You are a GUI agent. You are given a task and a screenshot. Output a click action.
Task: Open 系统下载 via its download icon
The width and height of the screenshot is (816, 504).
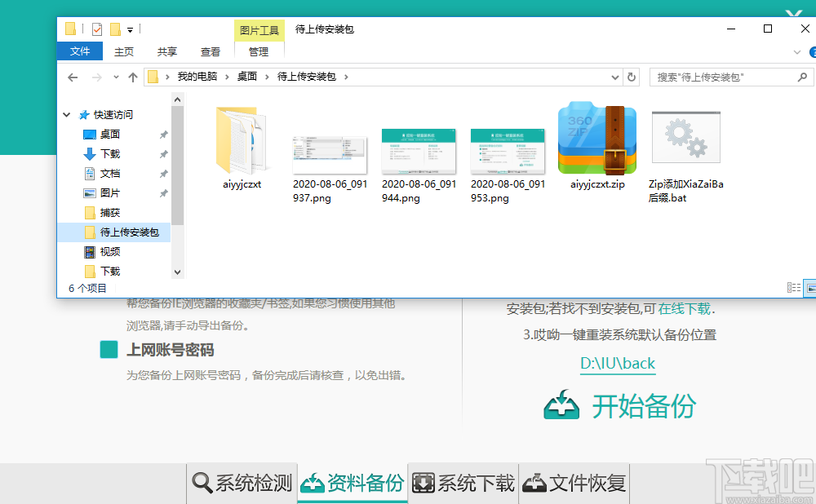pyautogui.click(x=424, y=483)
